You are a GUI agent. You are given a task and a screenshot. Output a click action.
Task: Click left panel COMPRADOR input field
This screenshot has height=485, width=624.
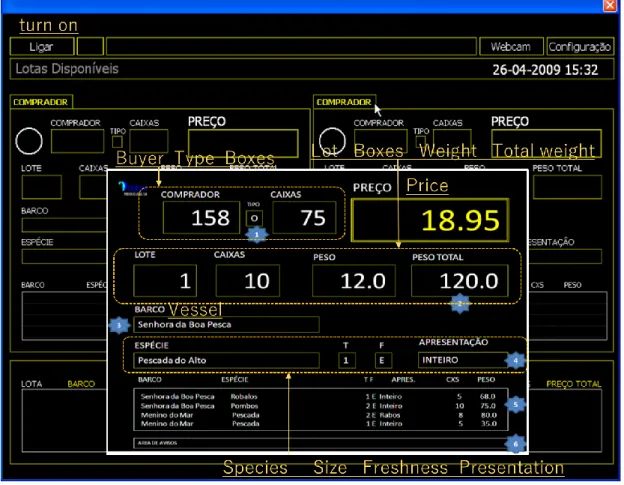[78, 141]
